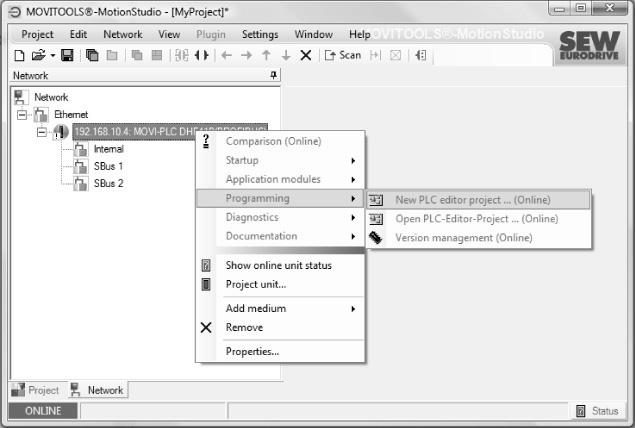Open project with the folder toolbar icon
Screen dimensions: 635x428
click(38, 55)
